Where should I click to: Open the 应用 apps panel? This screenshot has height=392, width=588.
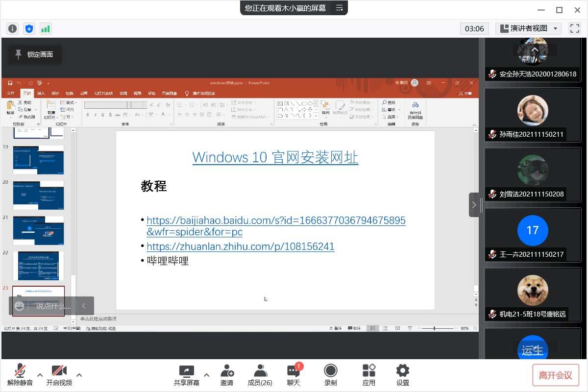(x=369, y=375)
